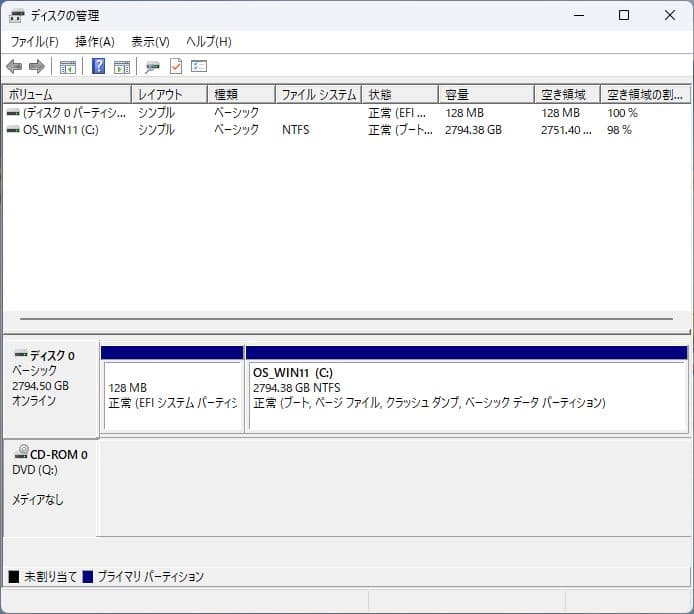Open the ヘルプ(H) menu

209,42
